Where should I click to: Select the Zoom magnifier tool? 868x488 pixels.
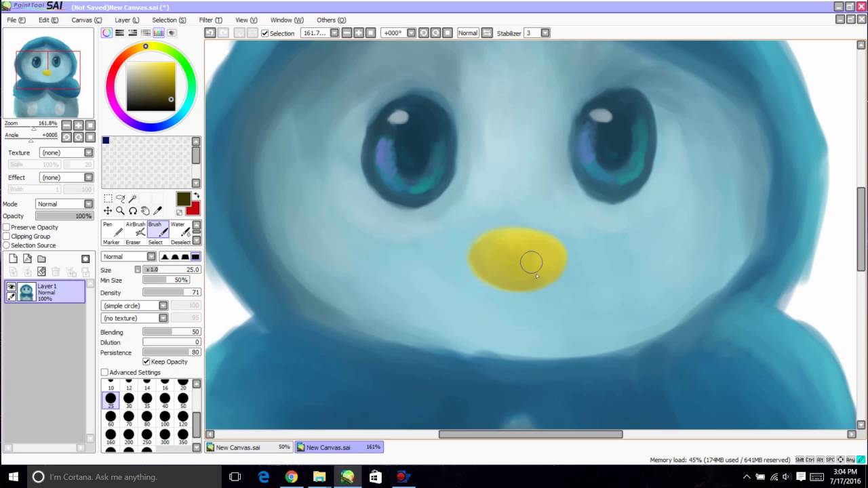pos(120,211)
